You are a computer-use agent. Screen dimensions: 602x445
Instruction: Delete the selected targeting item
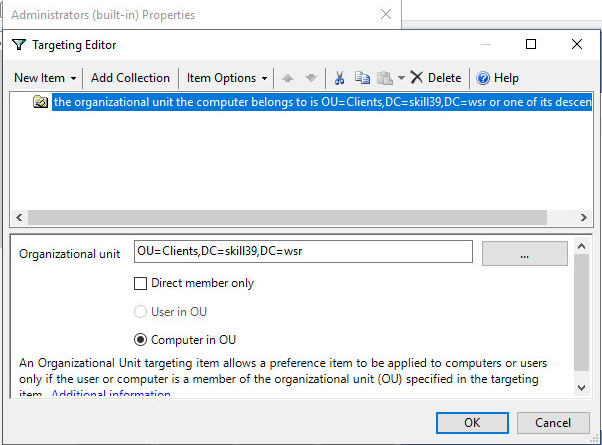pyautogui.click(x=436, y=78)
